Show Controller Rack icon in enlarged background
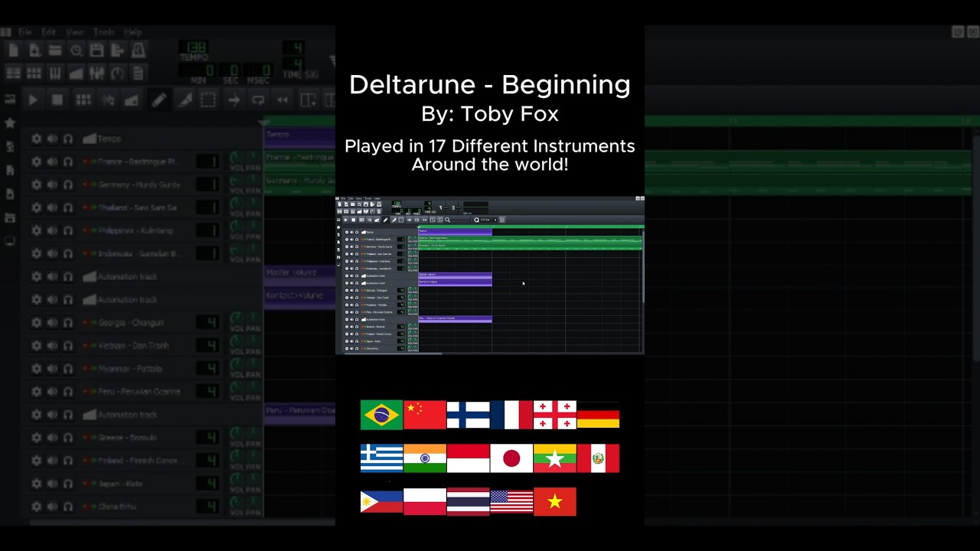Screen dimensions: 980x551 pyautogui.click(x=117, y=73)
